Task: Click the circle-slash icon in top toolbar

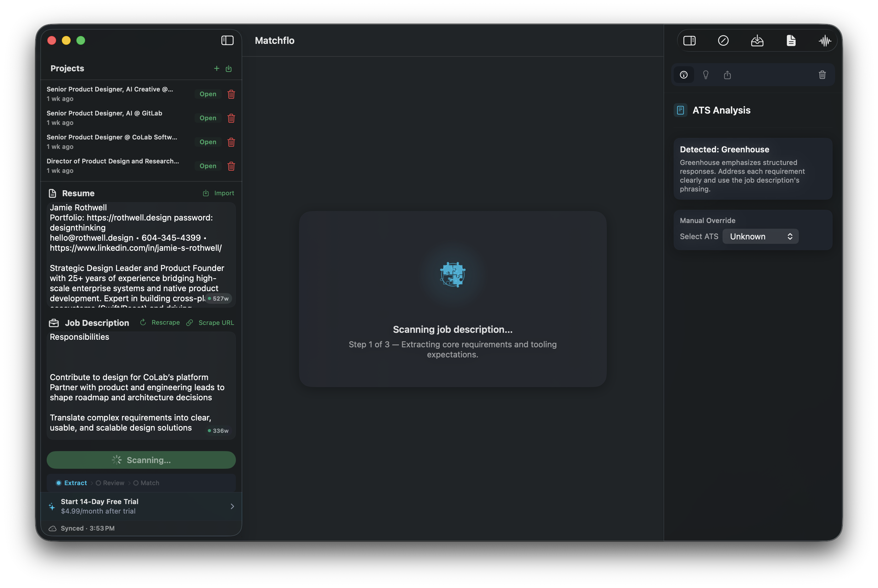Action: (x=723, y=40)
